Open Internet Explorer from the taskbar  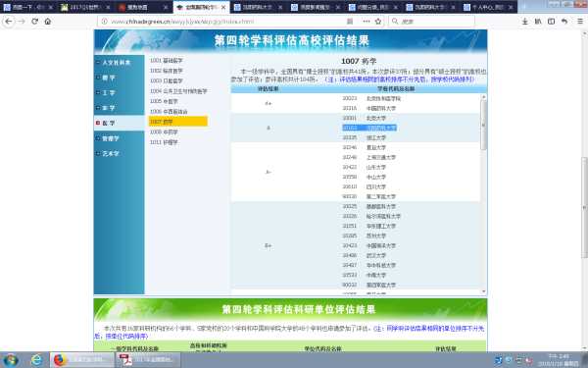tap(36, 360)
